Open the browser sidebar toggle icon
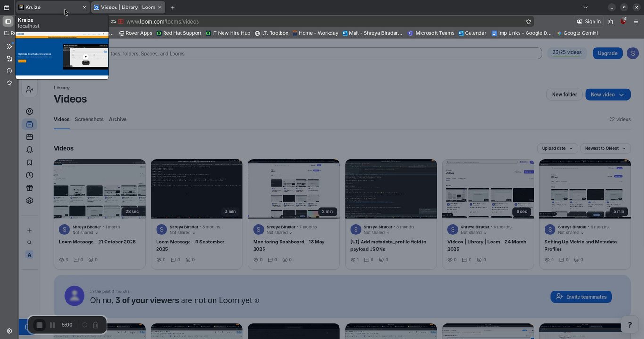644x339 pixels. tap(8, 21)
